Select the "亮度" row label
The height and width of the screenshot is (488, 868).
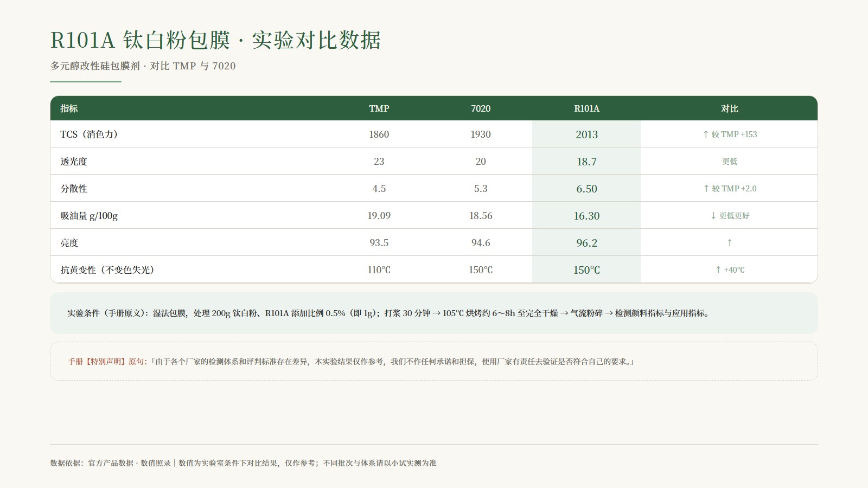point(69,242)
